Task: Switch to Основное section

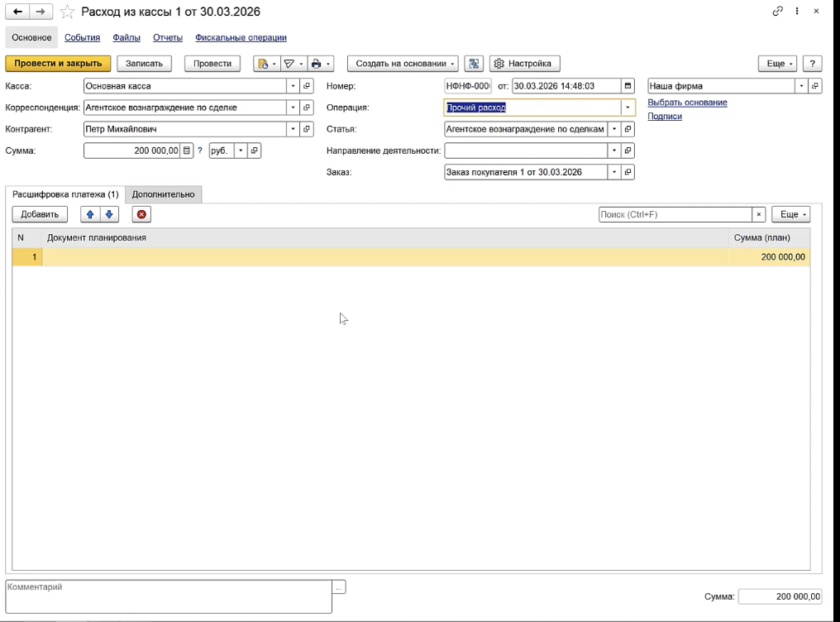Action: 31,37
